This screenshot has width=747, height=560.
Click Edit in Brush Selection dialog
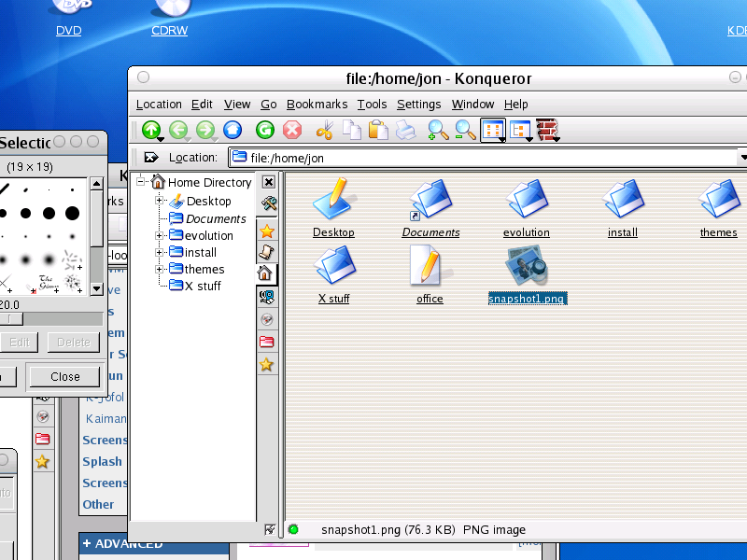(19, 342)
